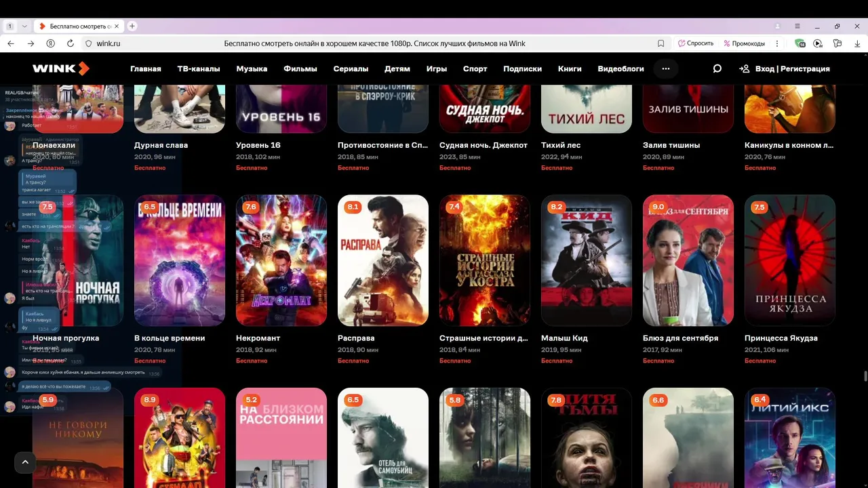Go forward in browser history

tap(31, 43)
